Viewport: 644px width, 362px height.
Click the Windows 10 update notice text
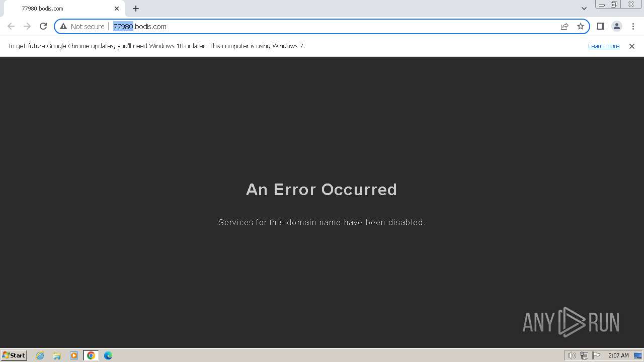[156, 46]
